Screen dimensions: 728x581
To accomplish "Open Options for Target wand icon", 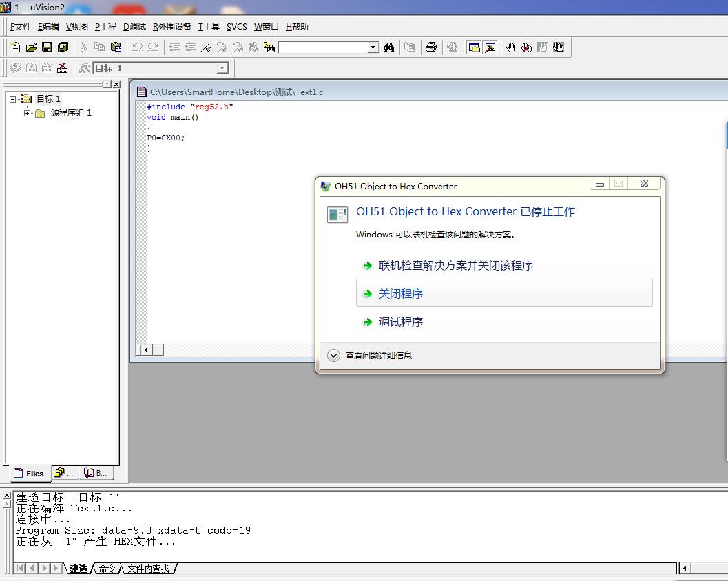I will pos(84,68).
